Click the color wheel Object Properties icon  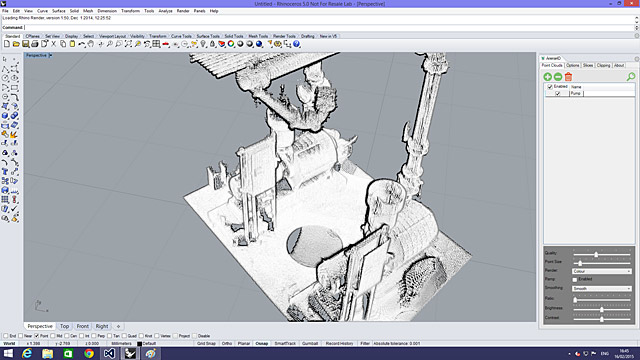231,44
